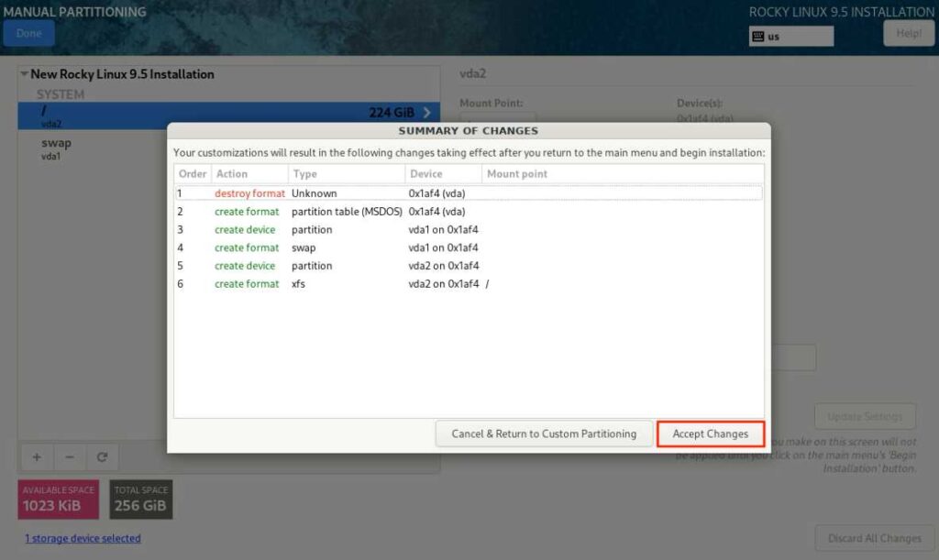Click the vda2 heading on right panel
The image size is (939, 560).
[472, 73]
